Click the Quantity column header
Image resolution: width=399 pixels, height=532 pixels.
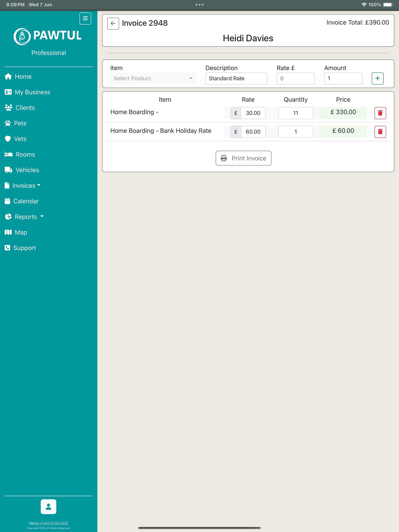click(296, 100)
